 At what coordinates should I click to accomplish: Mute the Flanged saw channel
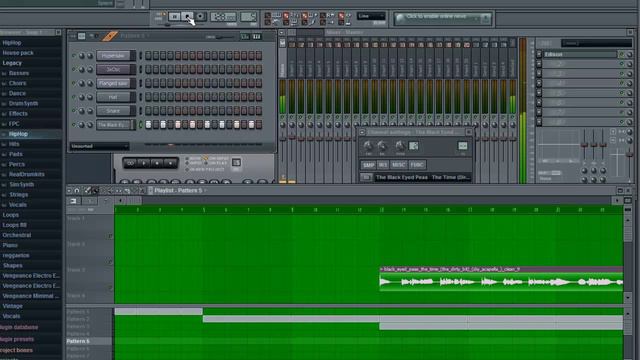tap(74, 83)
